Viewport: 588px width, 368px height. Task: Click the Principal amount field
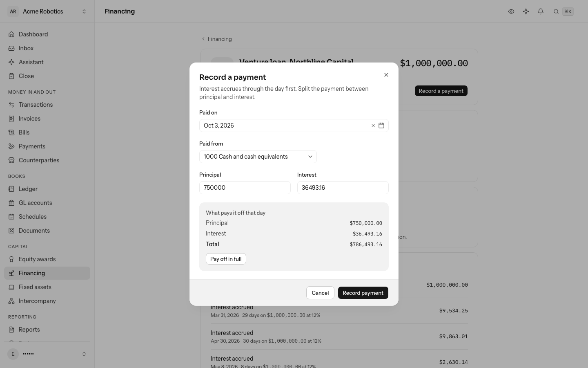pos(245,188)
